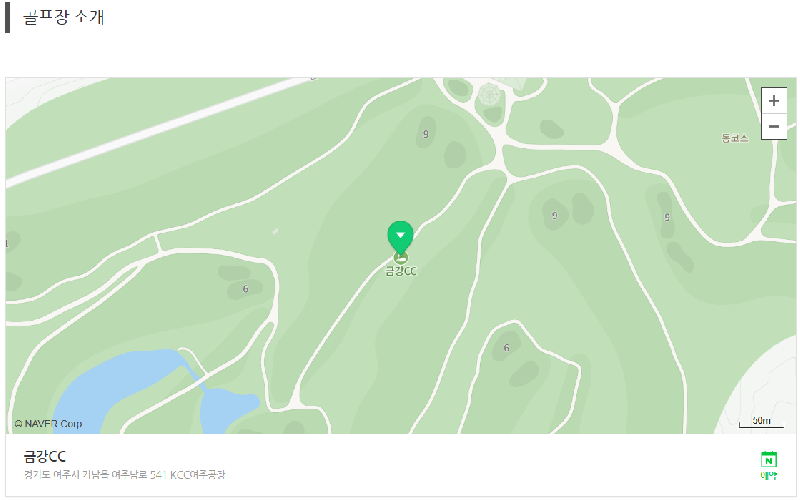This screenshot has height=500, width=800.
Task: Click the 금강CC label on the map
Action: [x=401, y=271]
